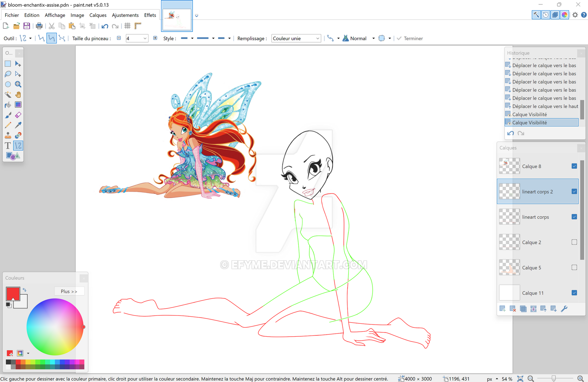Toggle visibility of lineart corps layer
The image size is (588, 382).
click(x=574, y=217)
